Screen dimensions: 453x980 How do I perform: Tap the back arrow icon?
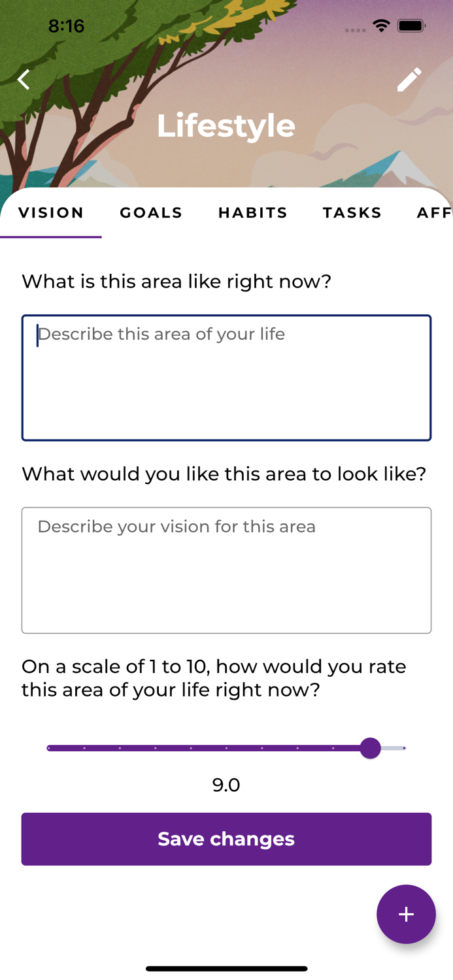click(24, 80)
